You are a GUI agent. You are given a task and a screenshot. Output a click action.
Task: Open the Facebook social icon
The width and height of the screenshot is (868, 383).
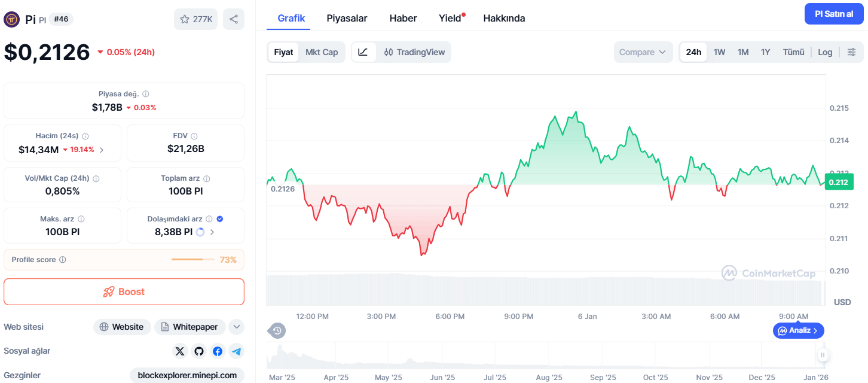[218, 351]
